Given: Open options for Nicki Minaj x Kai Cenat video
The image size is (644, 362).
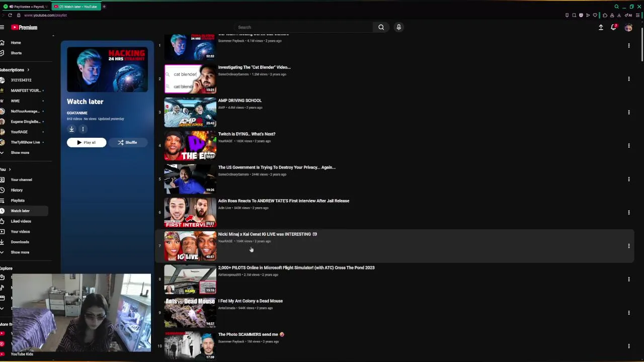Looking at the screenshot, I should [x=628, y=246].
